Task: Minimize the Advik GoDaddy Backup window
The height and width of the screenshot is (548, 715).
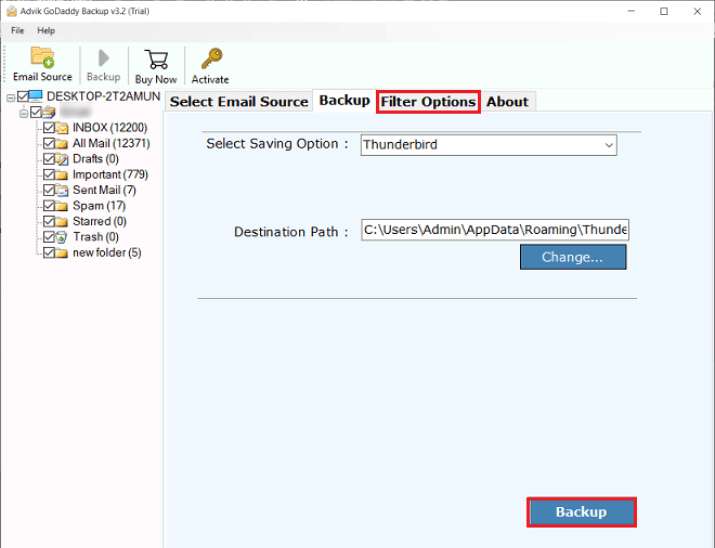Action: point(631,11)
